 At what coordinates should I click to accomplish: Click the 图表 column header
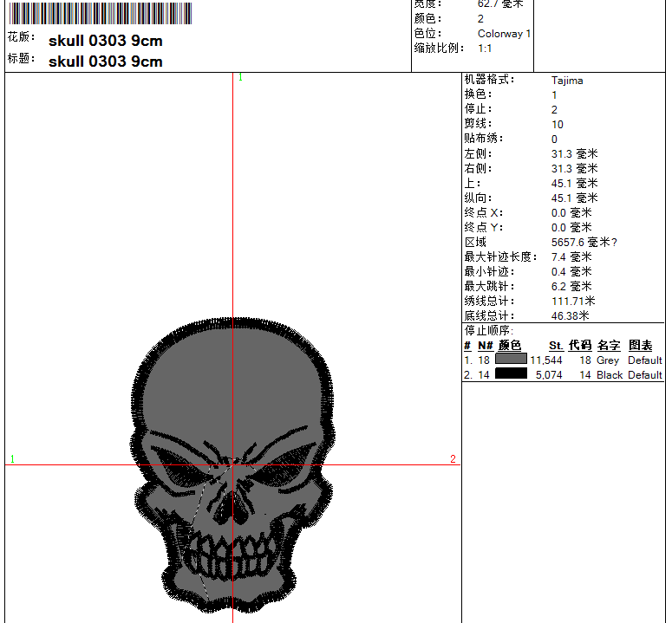pos(641,346)
